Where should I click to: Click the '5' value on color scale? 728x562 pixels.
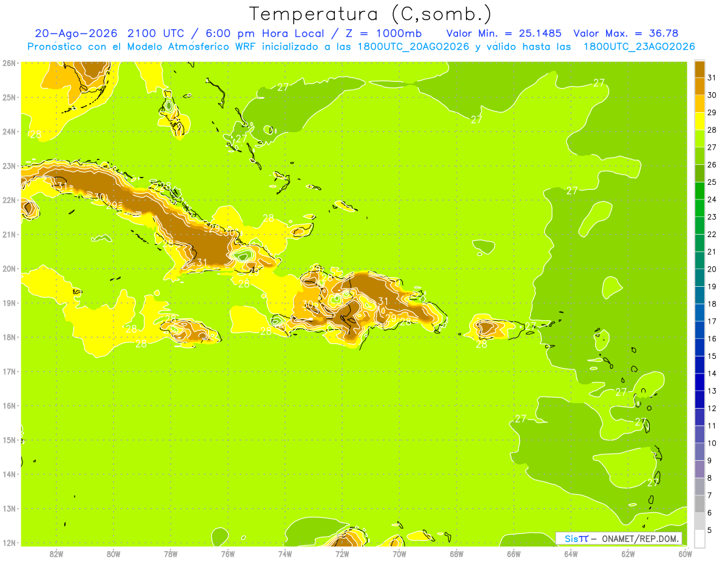(709, 530)
